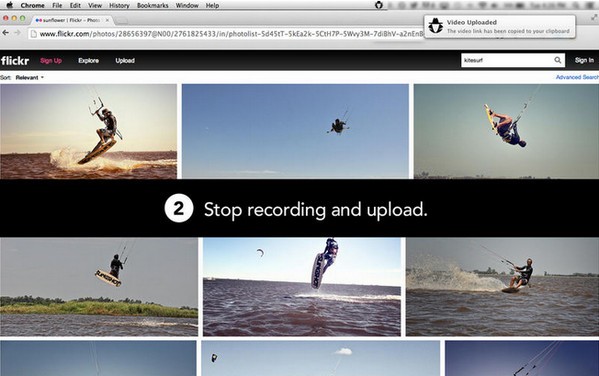599x376 pixels.
Task: Click the GitHub octocat menu bar icon
Action: [379, 5]
